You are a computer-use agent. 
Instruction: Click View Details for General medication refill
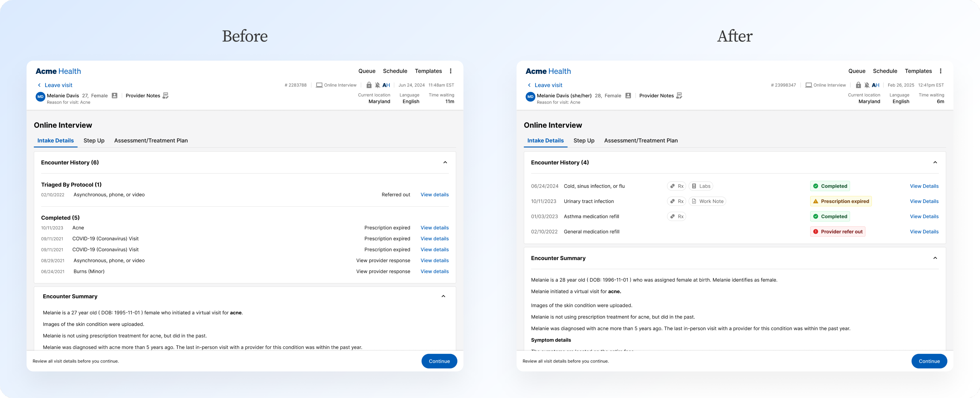pyautogui.click(x=924, y=232)
